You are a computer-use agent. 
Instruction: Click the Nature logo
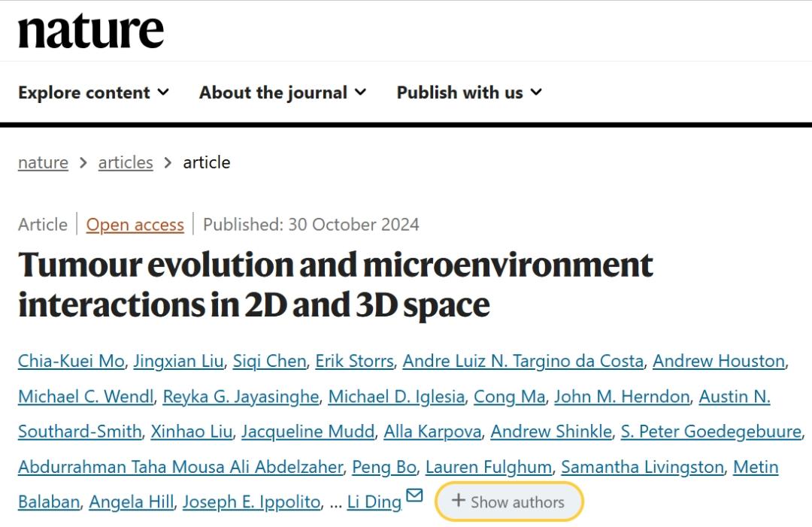tap(91, 32)
